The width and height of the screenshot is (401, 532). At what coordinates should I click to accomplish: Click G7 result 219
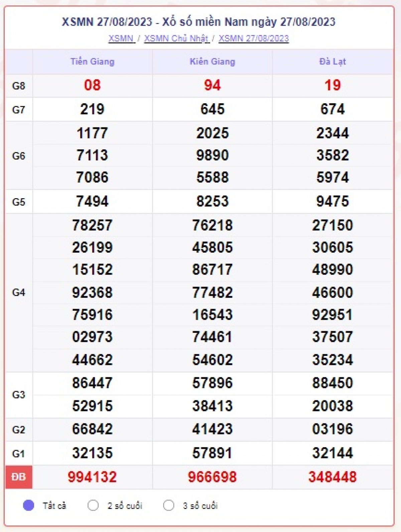tap(92, 109)
